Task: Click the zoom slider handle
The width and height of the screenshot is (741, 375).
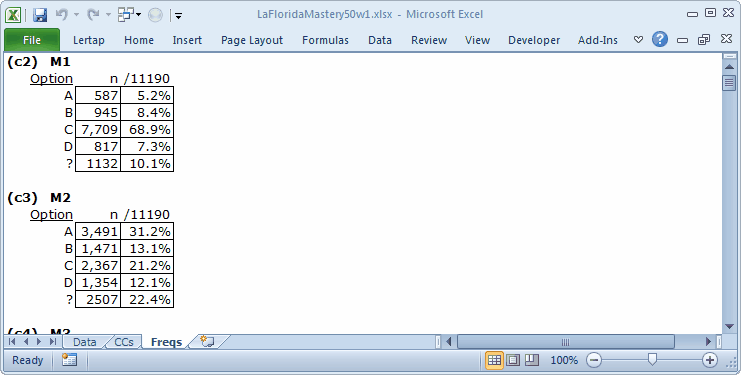Action: 652,360
